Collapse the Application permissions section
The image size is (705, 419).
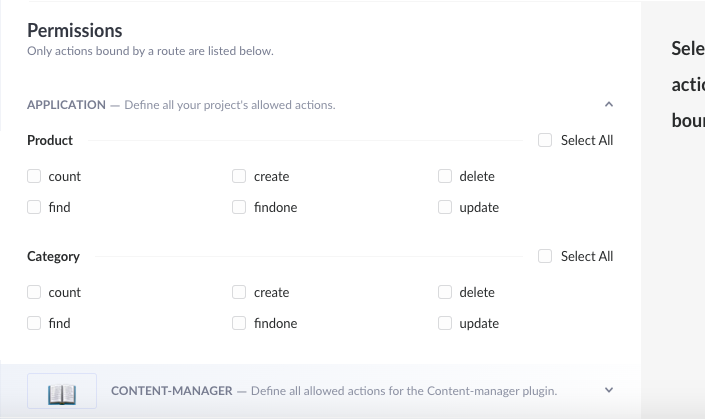tap(609, 104)
